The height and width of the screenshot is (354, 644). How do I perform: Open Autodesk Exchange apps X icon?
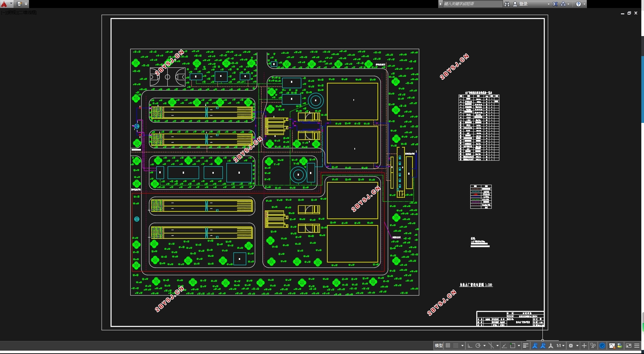tap(555, 4)
